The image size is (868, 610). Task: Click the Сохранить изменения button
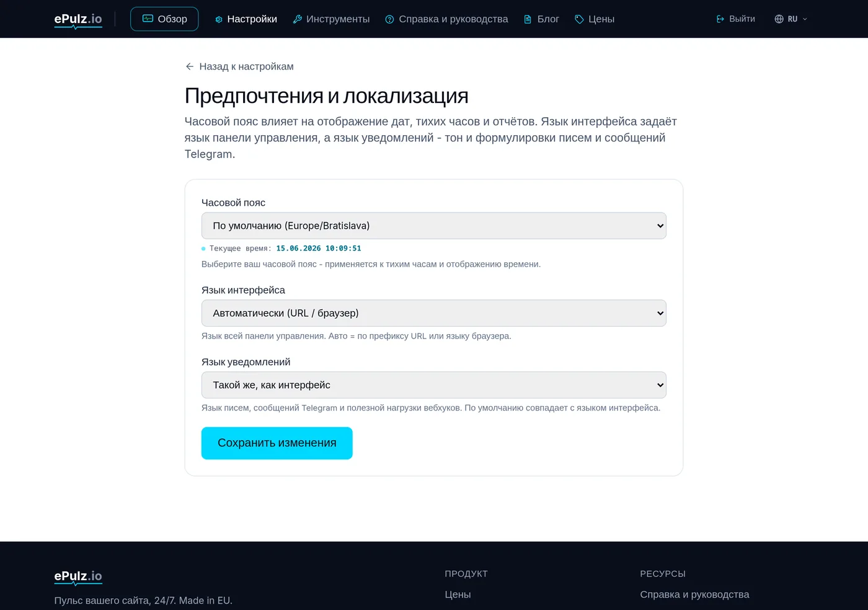277,443
